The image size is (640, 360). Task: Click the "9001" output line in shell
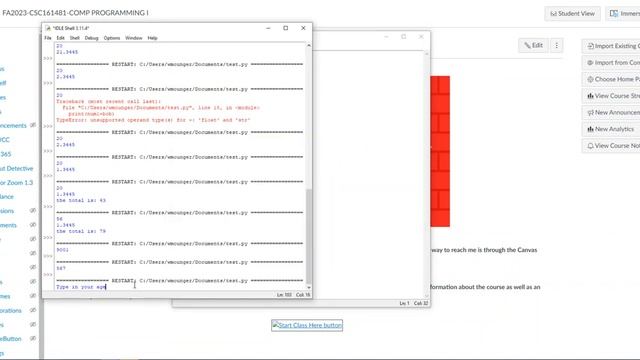[62, 250]
